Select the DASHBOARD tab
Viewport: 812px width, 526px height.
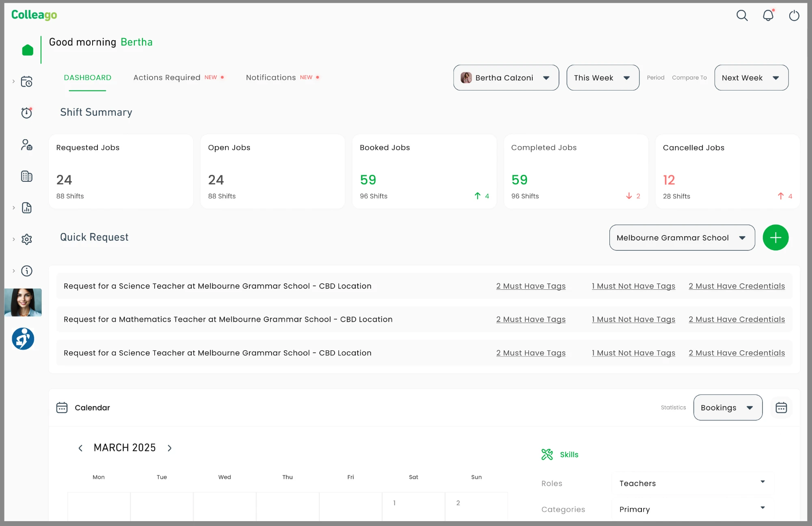point(88,78)
